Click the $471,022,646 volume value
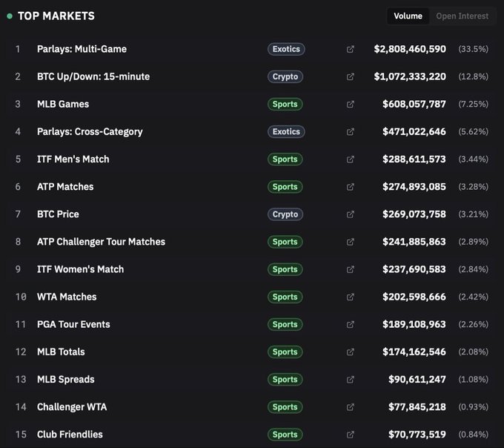This screenshot has width=504, height=448. (414, 131)
